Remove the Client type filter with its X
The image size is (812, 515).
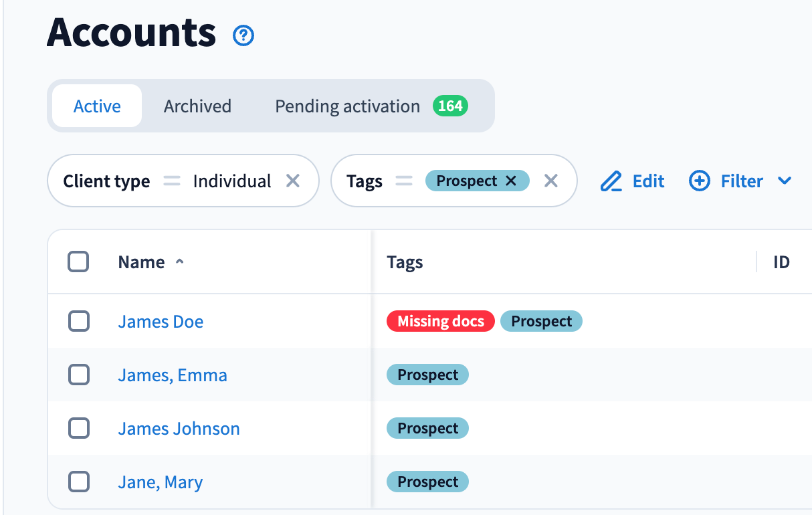293,181
